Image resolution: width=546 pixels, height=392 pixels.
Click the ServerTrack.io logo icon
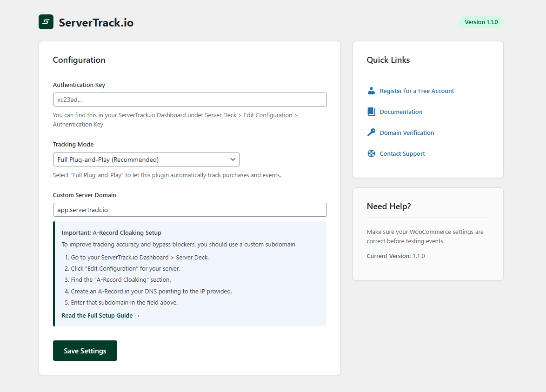click(46, 22)
